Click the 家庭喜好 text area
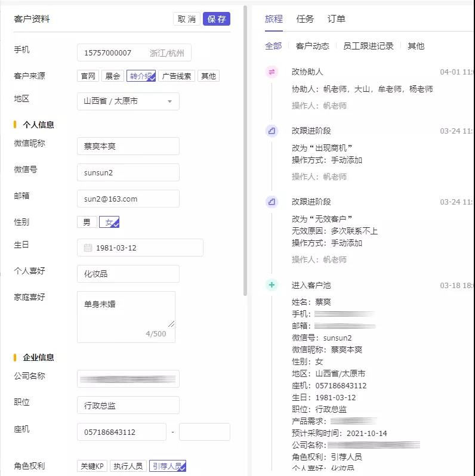Image resolution: width=475 pixels, height=476 pixels. tap(127, 317)
